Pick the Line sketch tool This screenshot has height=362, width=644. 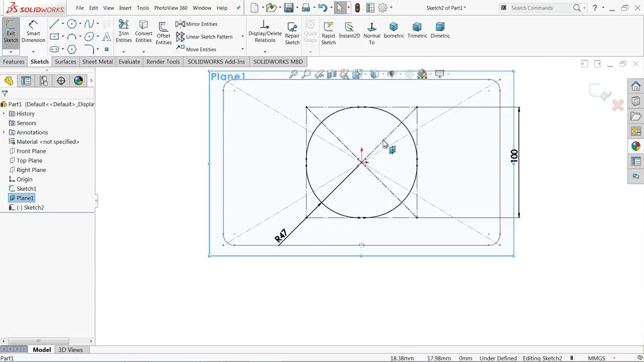(54, 24)
